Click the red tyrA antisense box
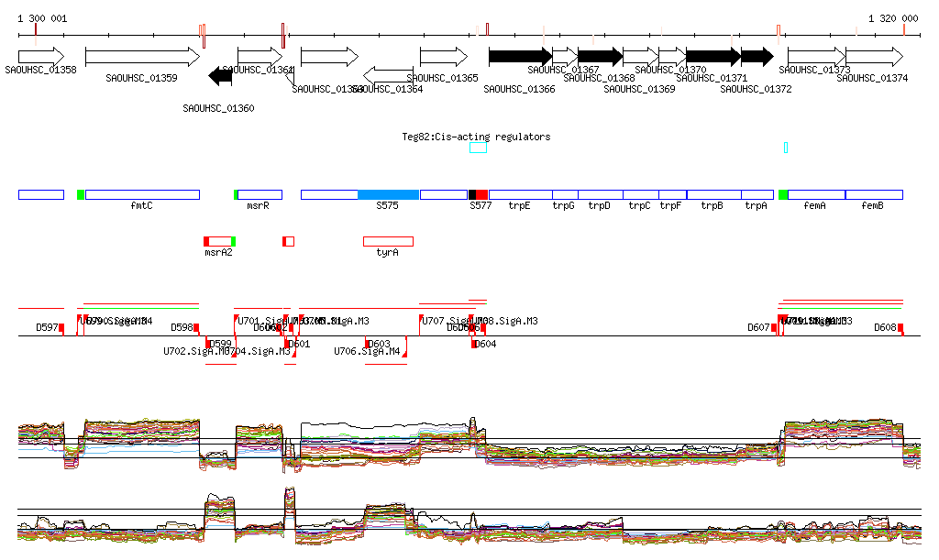Viewport: 939px width, 560px height. coord(388,242)
